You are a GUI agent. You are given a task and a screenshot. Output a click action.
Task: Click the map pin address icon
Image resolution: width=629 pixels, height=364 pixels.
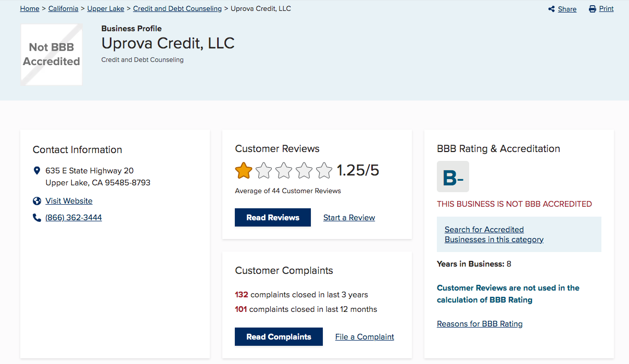click(37, 171)
